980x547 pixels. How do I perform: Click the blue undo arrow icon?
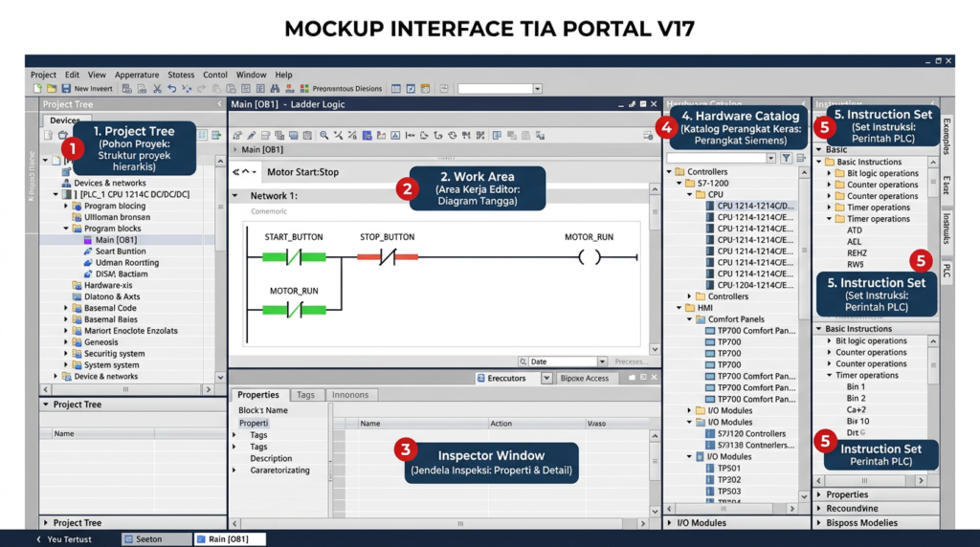pyautogui.click(x=172, y=89)
